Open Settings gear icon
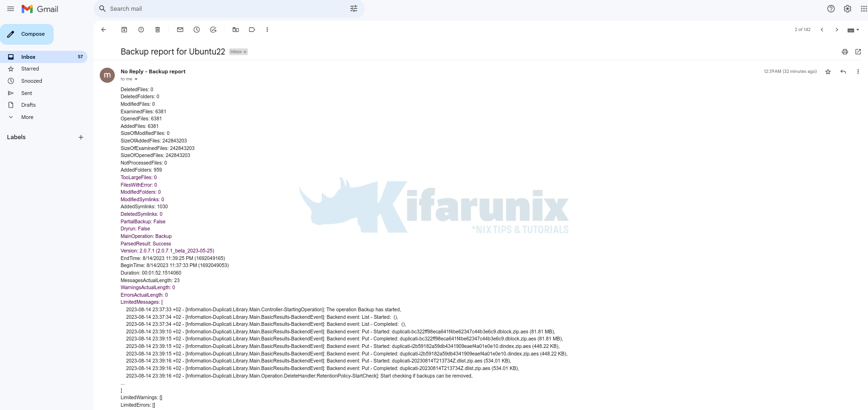 [847, 9]
